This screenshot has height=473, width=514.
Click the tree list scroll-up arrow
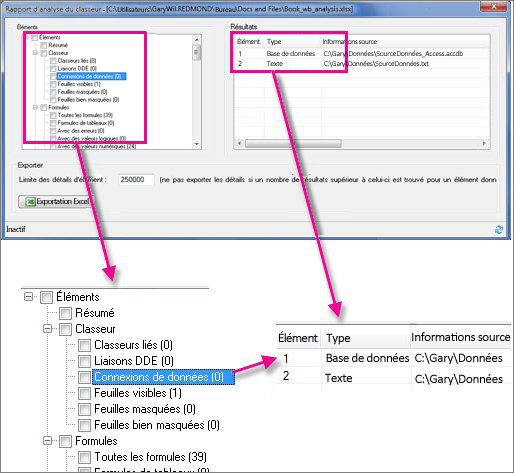[197, 40]
